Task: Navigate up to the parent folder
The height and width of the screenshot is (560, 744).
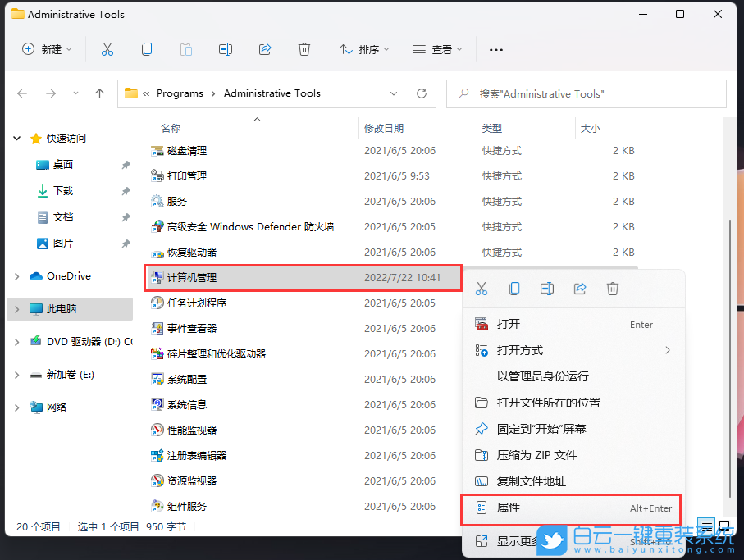Action: pyautogui.click(x=98, y=93)
